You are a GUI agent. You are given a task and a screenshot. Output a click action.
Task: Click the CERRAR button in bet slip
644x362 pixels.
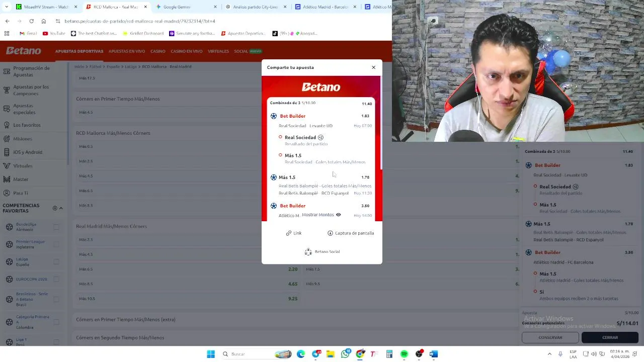tap(610, 337)
